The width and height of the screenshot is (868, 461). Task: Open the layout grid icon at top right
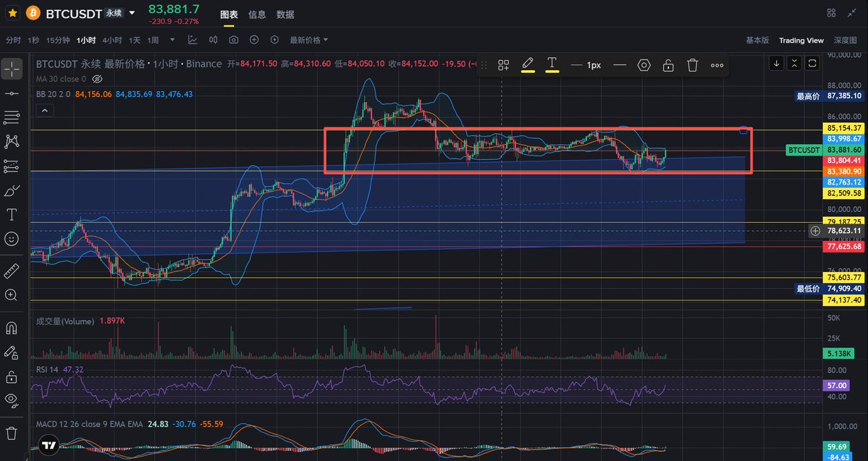[x=832, y=13]
